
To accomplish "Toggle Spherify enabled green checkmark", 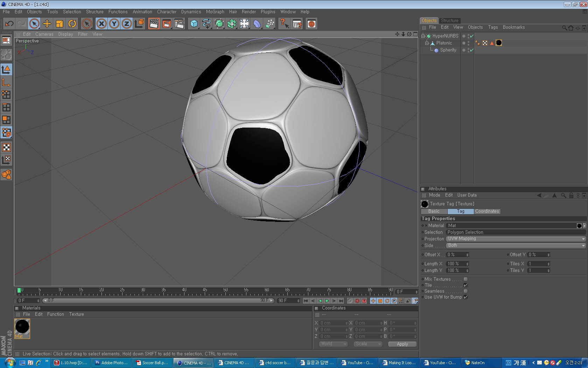I will coord(472,50).
